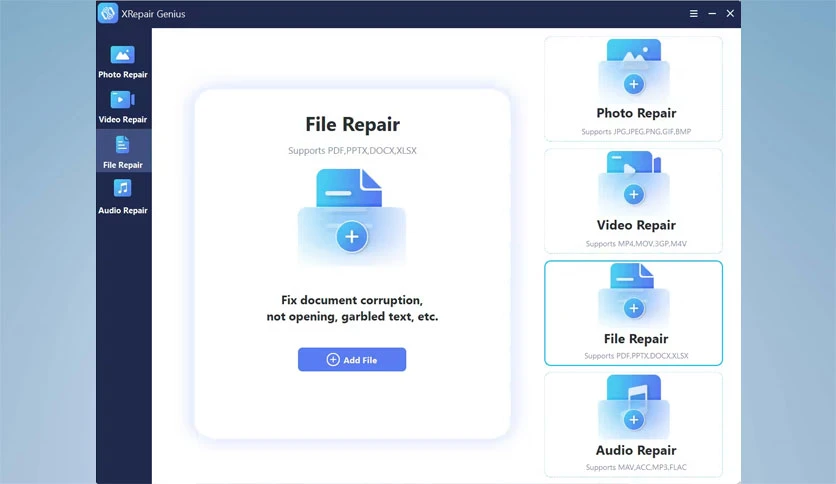
Task: Open the Photo Repair card title
Action: [636, 113]
